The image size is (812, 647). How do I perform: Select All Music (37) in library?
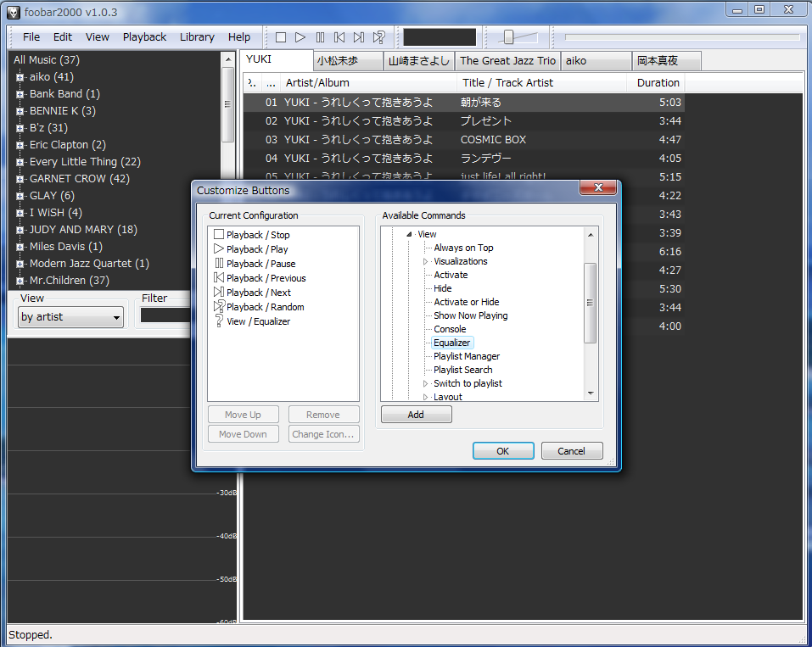[47, 60]
